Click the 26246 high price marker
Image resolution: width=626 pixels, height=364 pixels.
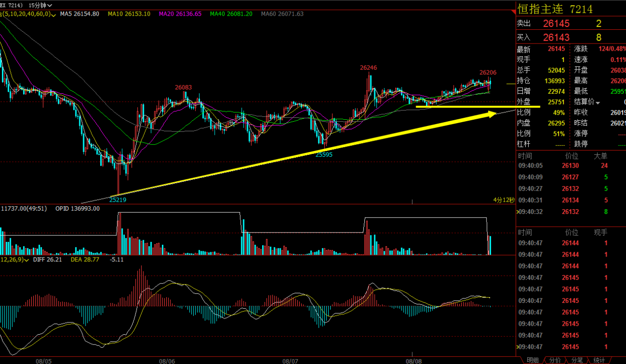[x=368, y=67]
